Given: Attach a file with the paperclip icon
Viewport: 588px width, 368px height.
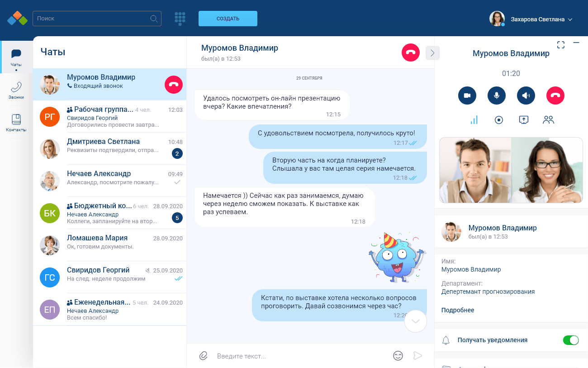Looking at the screenshot, I should coord(203,356).
